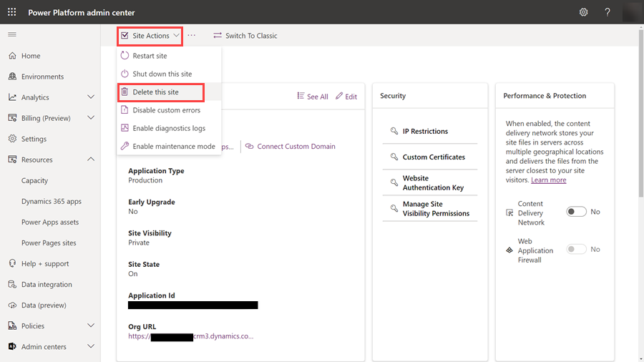644x362 pixels.
Task: Select Restart site from menu
Action: (169, 55)
